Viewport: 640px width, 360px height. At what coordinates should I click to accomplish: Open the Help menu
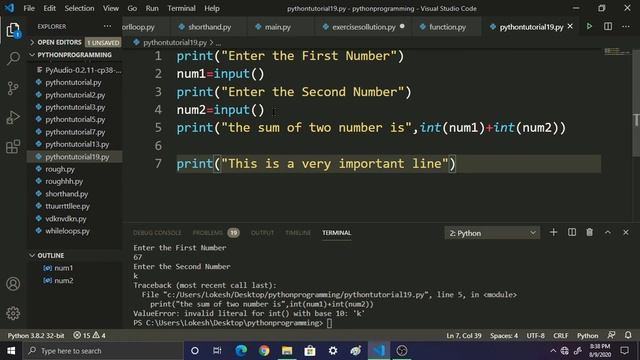[x=212, y=8]
